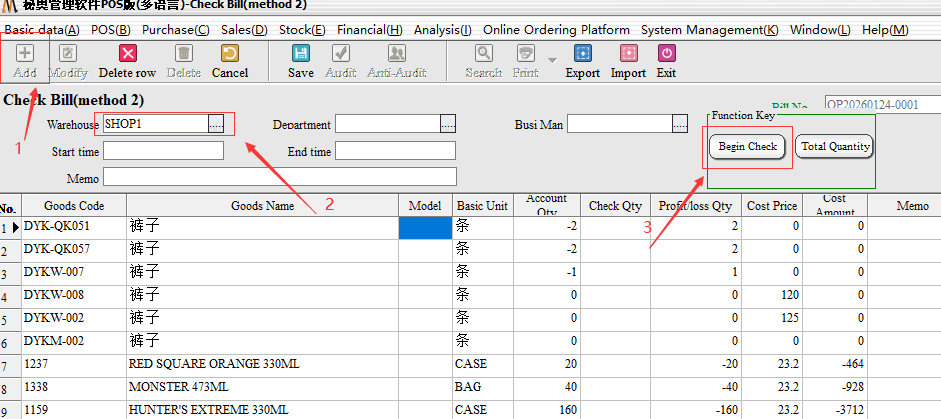The width and height of the screenshot is (941, 419).
Task: Open the Busi Man picker ellipsis button
Action: 680,124
